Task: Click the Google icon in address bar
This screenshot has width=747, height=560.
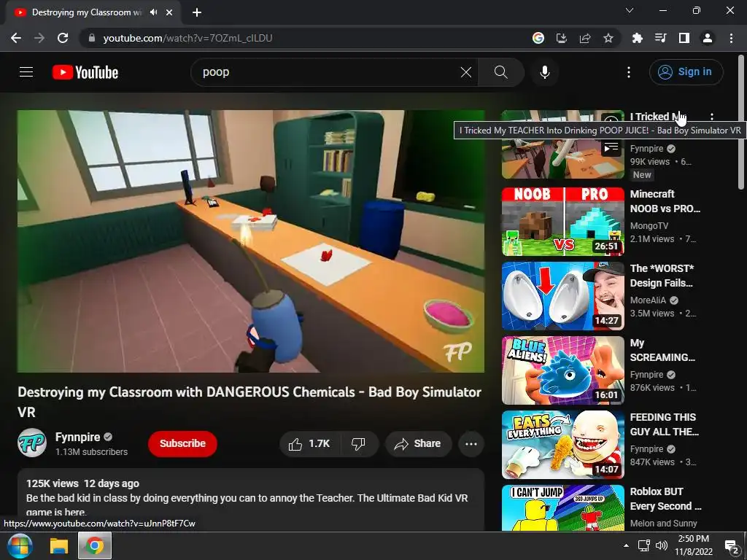Action: click(538, 38)
